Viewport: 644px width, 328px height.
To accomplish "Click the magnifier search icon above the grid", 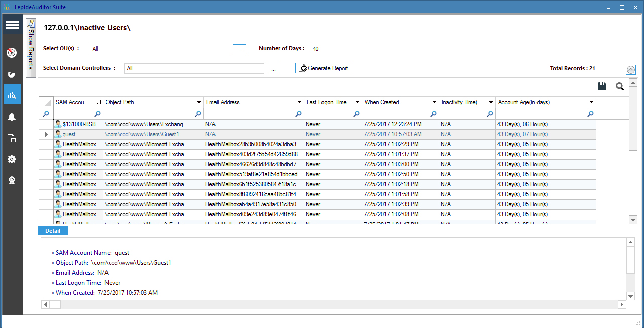I will (620, 87).
